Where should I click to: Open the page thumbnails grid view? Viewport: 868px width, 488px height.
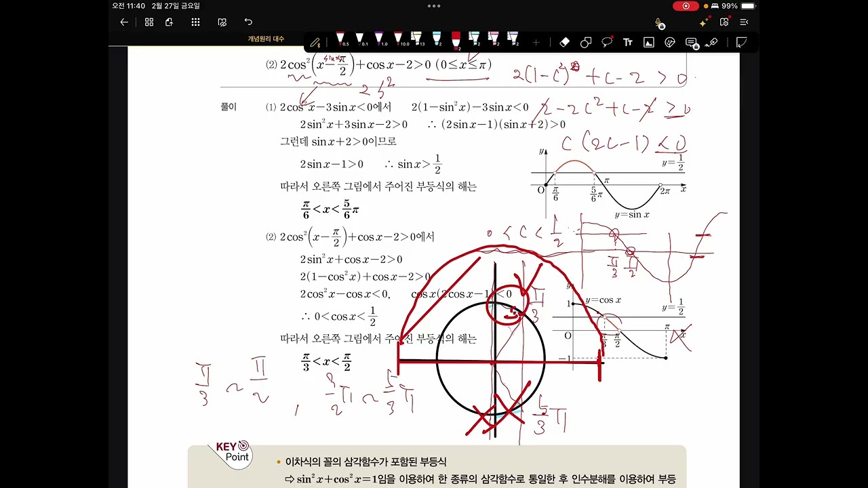point(149,22)
